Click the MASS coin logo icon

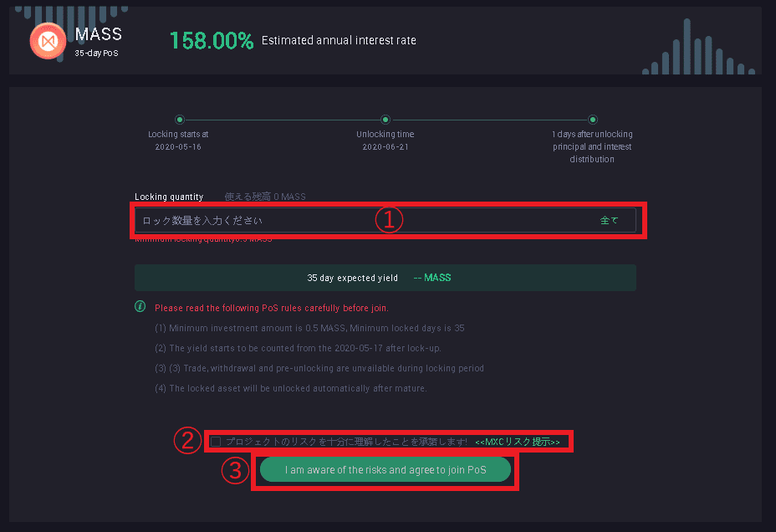click(x=48, y=41)
